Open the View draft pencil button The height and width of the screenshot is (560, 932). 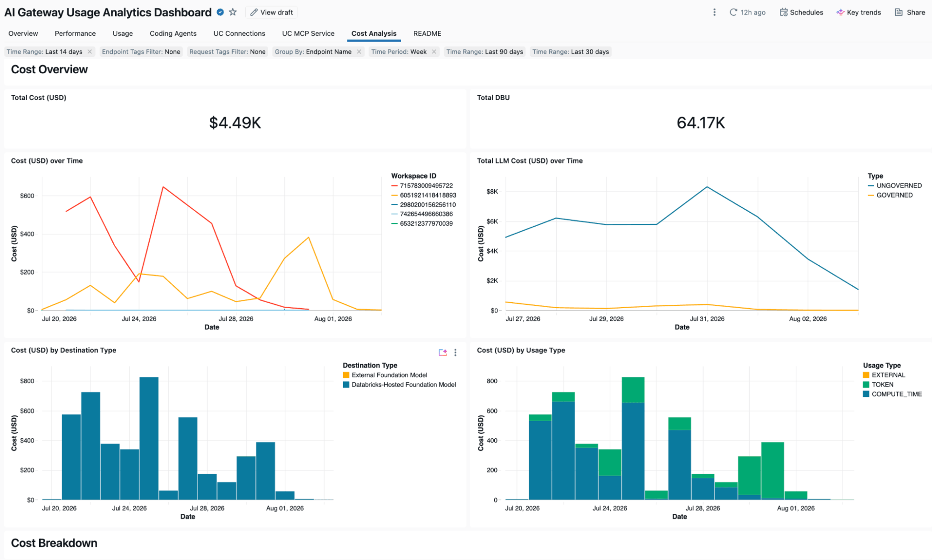[271, 12]
